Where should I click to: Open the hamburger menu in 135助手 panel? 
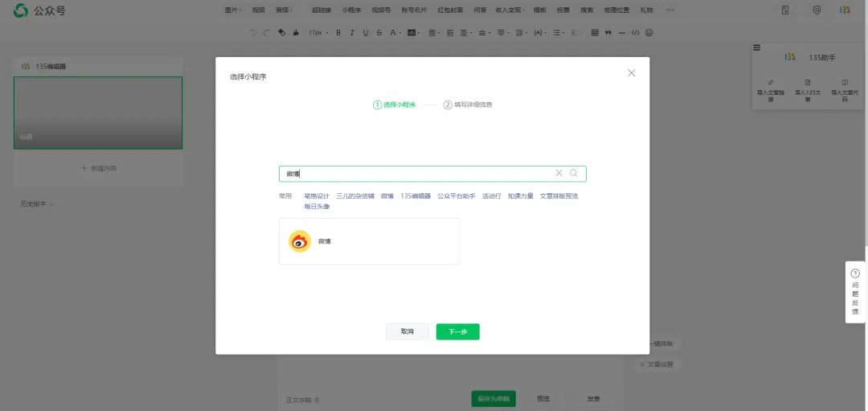click(x=757, y=47)
